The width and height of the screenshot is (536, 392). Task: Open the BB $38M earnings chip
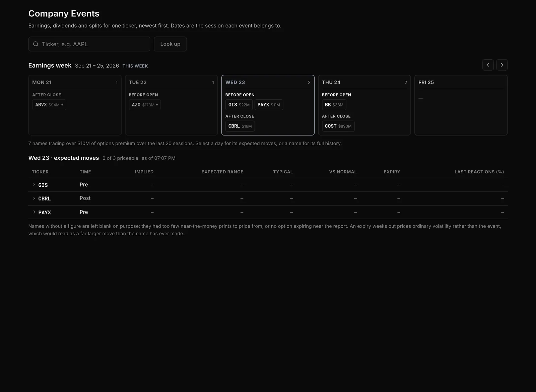[x=334, y=105]
